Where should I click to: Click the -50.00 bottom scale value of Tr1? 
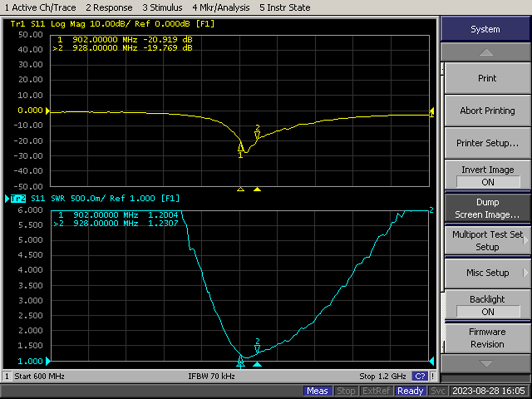pyautogui.click(x=29, y=187)
